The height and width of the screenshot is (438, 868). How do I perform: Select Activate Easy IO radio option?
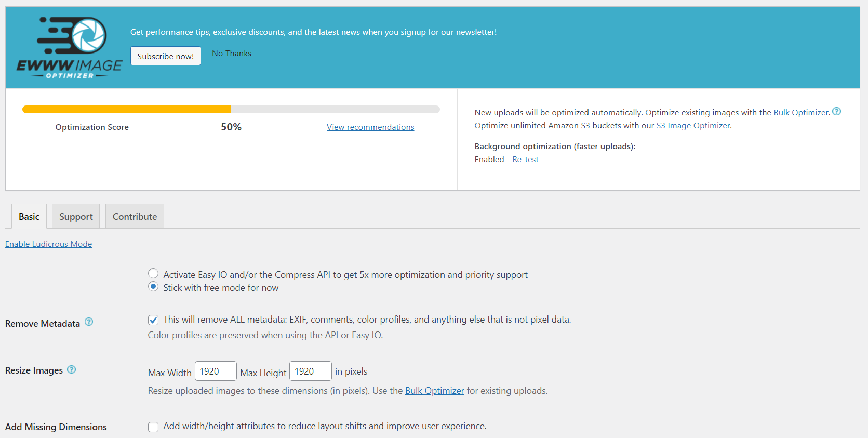(153, 274)
